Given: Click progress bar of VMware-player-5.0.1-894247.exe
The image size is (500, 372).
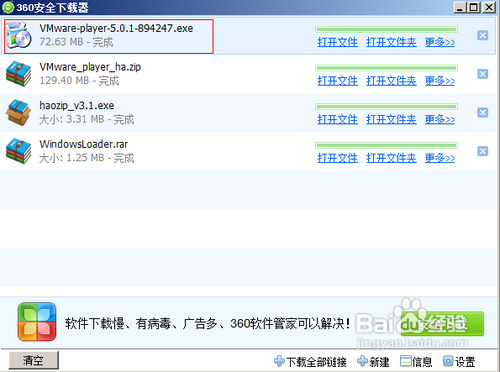Looking at the screenshot, I should point(386,30).
